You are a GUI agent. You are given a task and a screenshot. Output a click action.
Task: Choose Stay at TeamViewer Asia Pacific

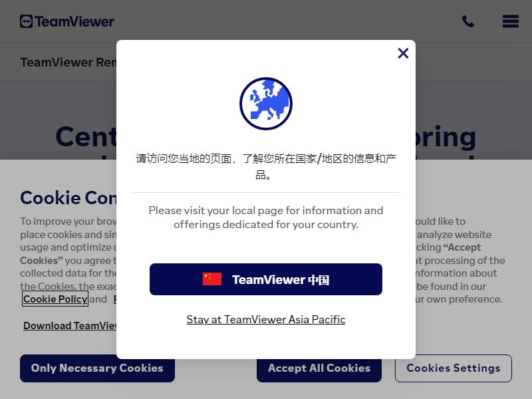[266, 319]
